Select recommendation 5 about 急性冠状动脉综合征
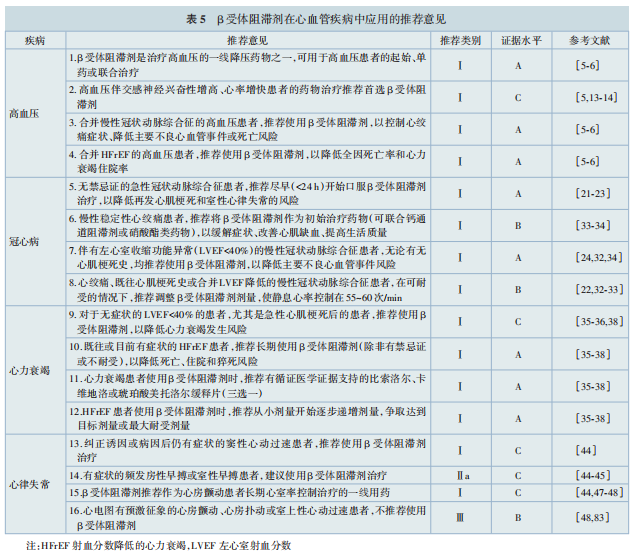The height and width of the screenshot is (559, 638). pos(247,193)
